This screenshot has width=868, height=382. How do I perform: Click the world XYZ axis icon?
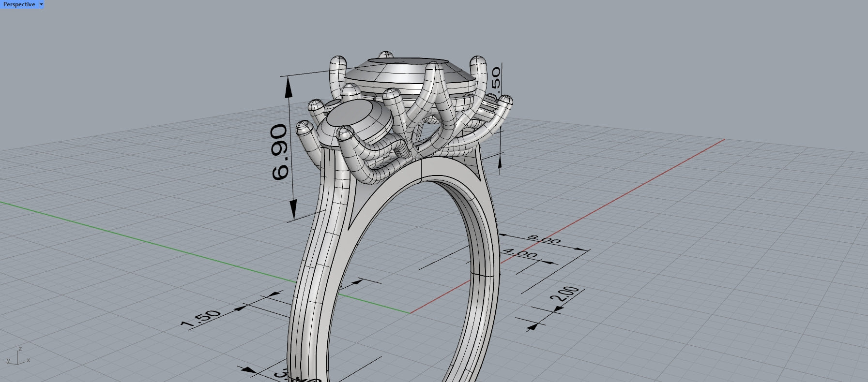pyautogui.click(x=18, y=356)
